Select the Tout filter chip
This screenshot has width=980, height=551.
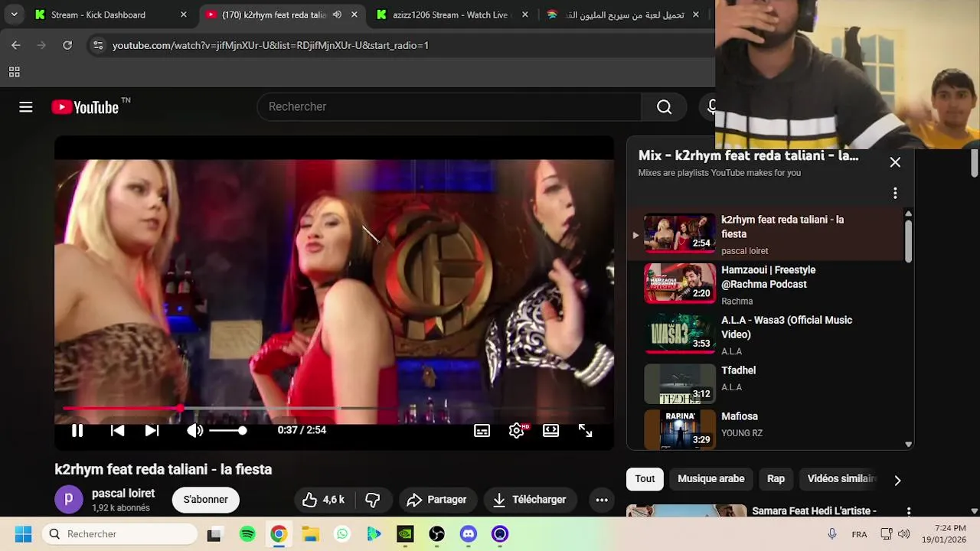[645, 479]
